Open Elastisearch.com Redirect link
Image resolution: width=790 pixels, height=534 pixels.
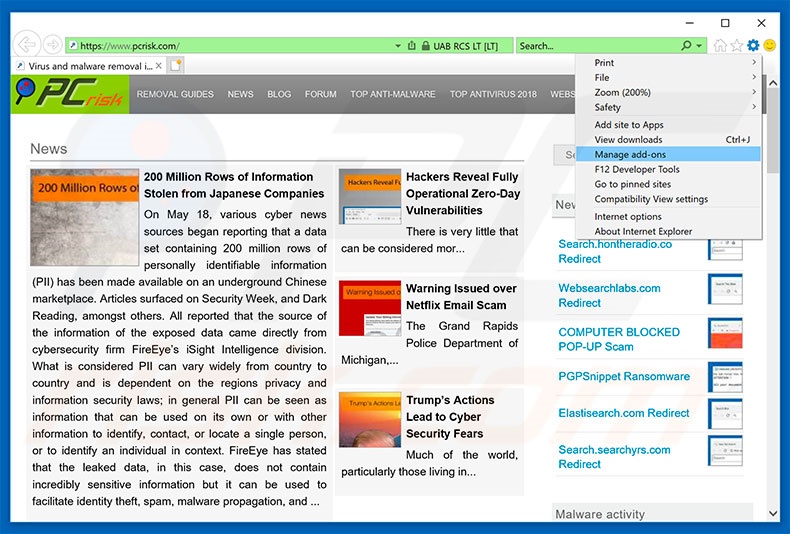(x=624, y=413)
